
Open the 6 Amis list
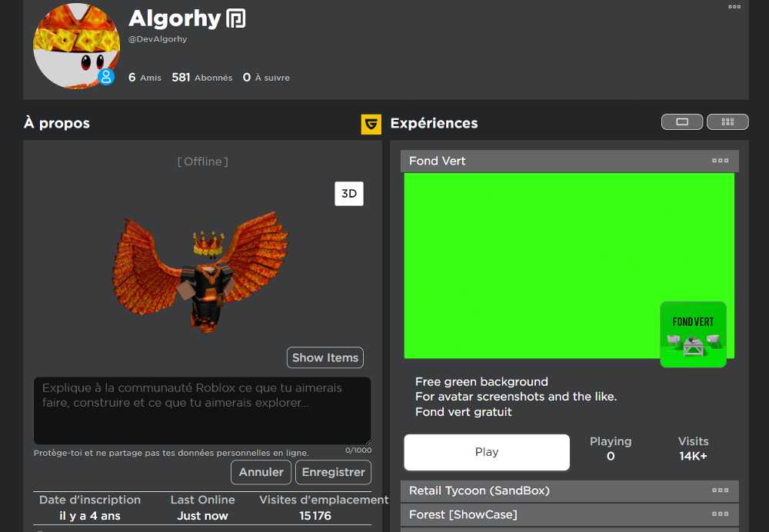coord(145,78)
